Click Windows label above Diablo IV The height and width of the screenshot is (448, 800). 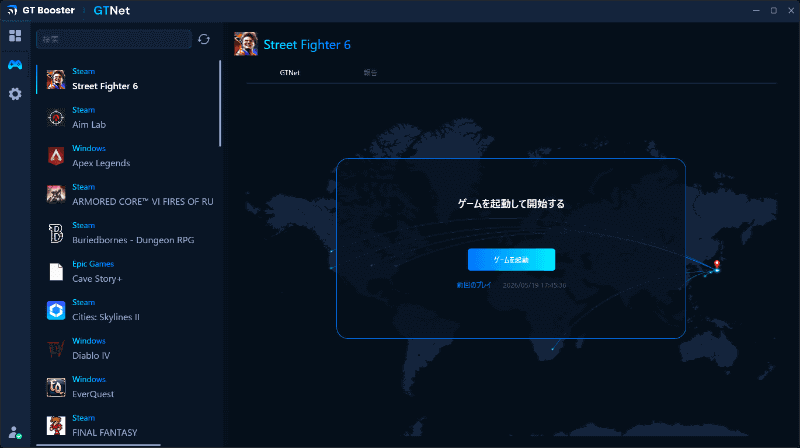click(89, 341)
